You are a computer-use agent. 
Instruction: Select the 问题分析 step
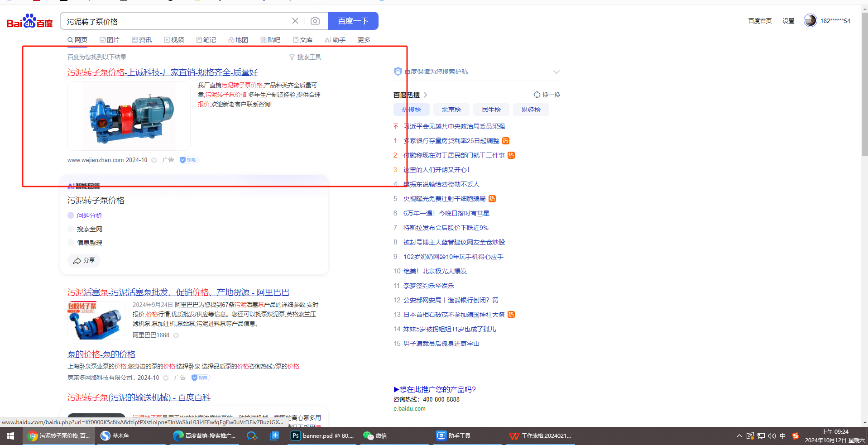(x=89, y=215)
